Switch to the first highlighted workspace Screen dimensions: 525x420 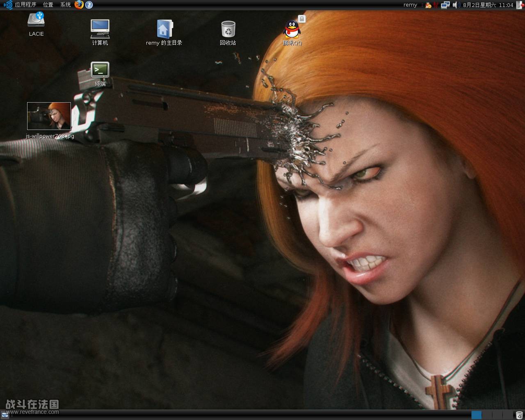click(x=476, y=415)
